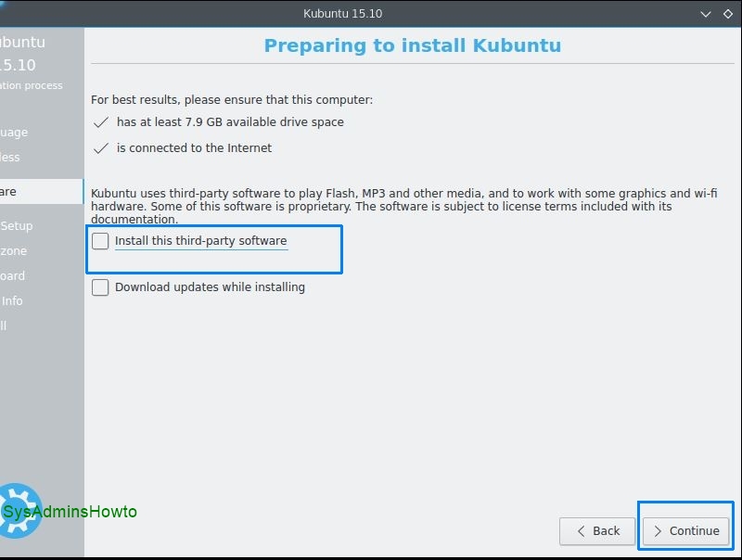Enable Install this third-party software checkbox
742x560 pixels.
(100, 241)
